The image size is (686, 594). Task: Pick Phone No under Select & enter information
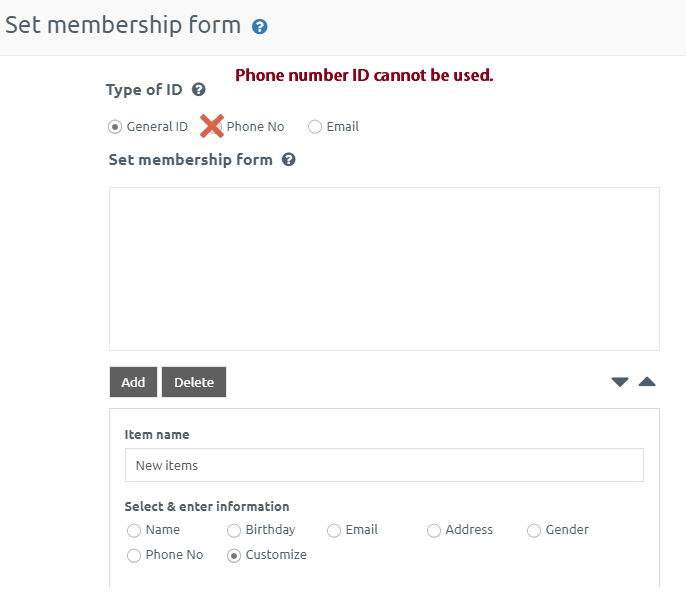point(134,555)
